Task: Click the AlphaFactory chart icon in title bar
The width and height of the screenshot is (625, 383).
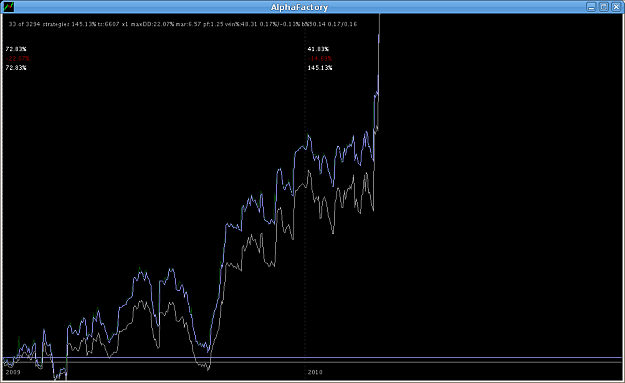Action: (x=8, y=7)
